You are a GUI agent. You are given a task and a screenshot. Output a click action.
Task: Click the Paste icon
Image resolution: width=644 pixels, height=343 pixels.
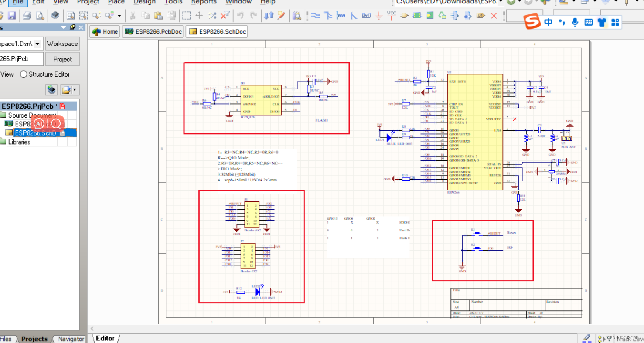[x=159, y=16]
